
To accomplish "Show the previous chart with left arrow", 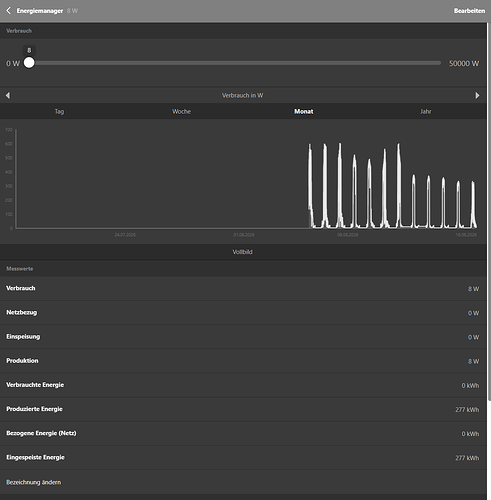I will [x=8, y=95].
